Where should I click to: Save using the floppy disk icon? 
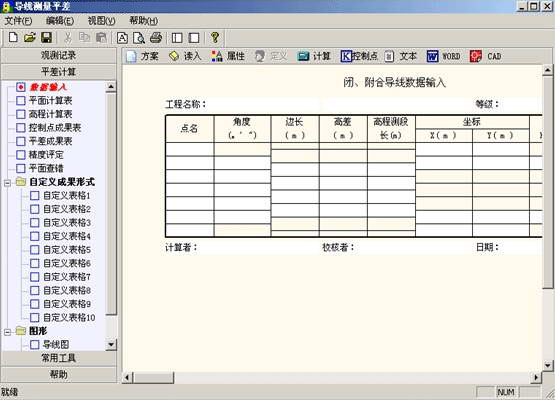click(x=46, y=37)
